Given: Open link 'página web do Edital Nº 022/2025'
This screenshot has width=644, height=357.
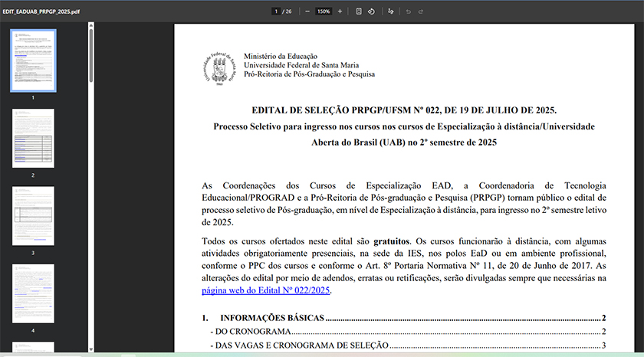Looking at the screenshot, I should click(x=266, y=290).
